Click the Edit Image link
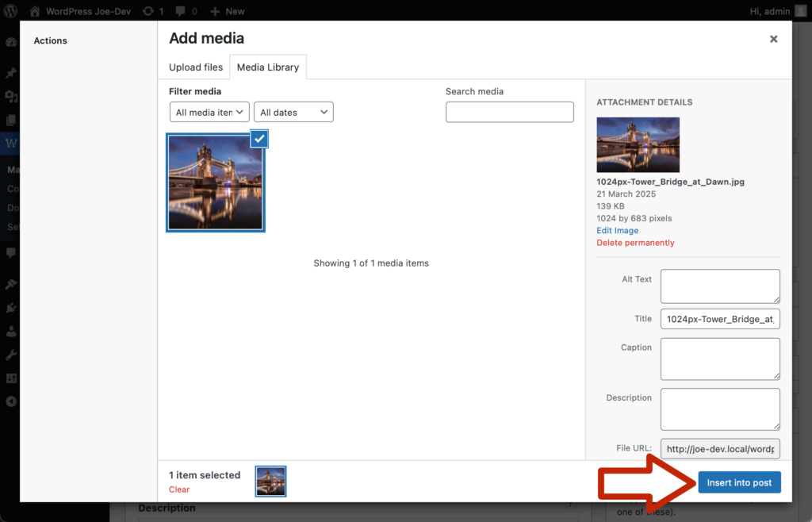812x522 pixels. pyautogui.click(x=617, y=230)
